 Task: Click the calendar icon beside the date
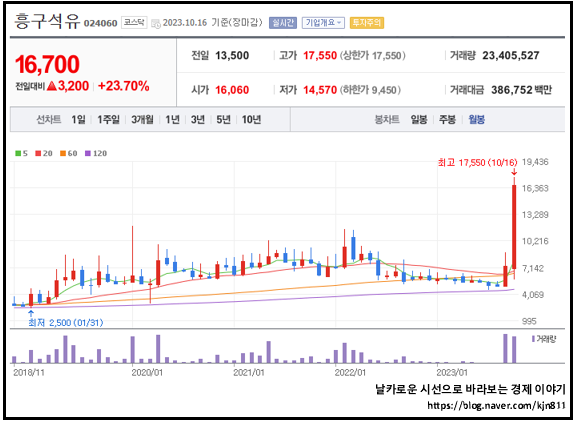156,24
